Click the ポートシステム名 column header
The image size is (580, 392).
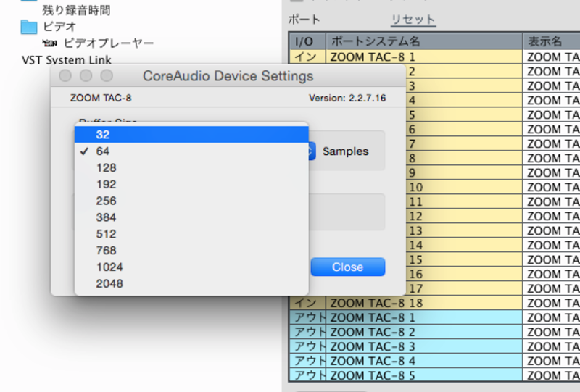(x=424, y=41)
